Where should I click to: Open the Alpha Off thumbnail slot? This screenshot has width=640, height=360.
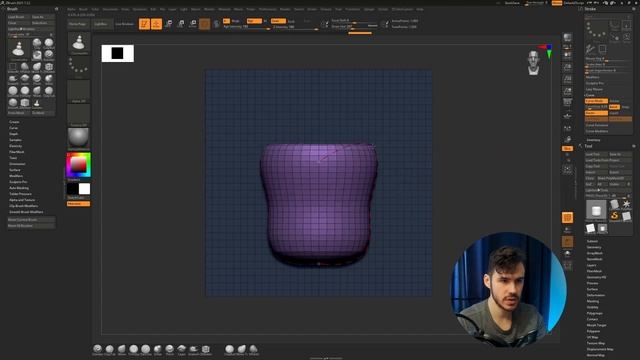pos(78,91)
